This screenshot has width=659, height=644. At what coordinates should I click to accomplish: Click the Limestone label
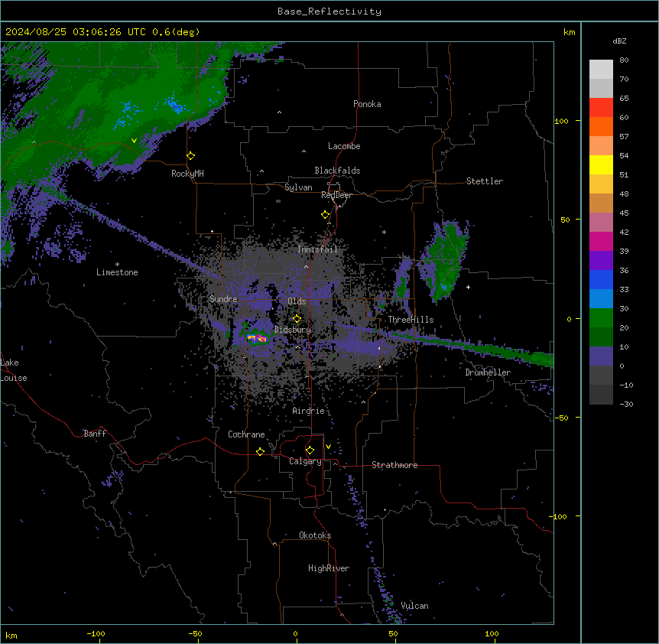(117, 272)
